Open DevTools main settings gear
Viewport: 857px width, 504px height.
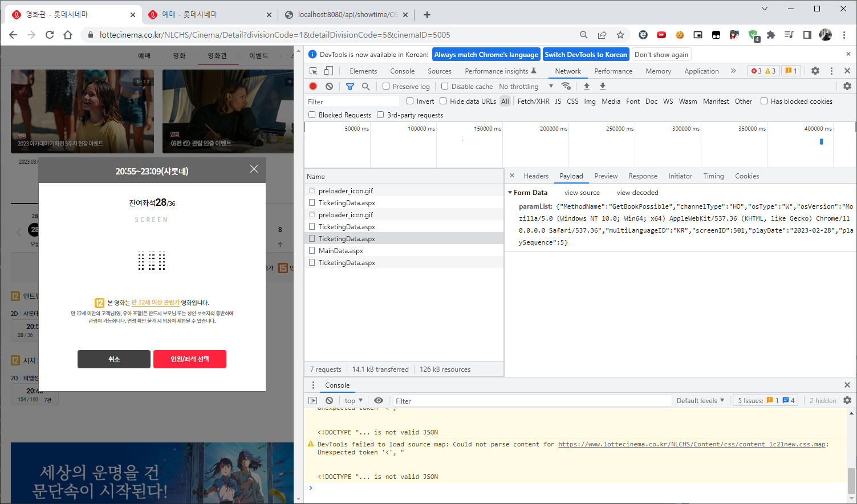(x=815, y=71)
